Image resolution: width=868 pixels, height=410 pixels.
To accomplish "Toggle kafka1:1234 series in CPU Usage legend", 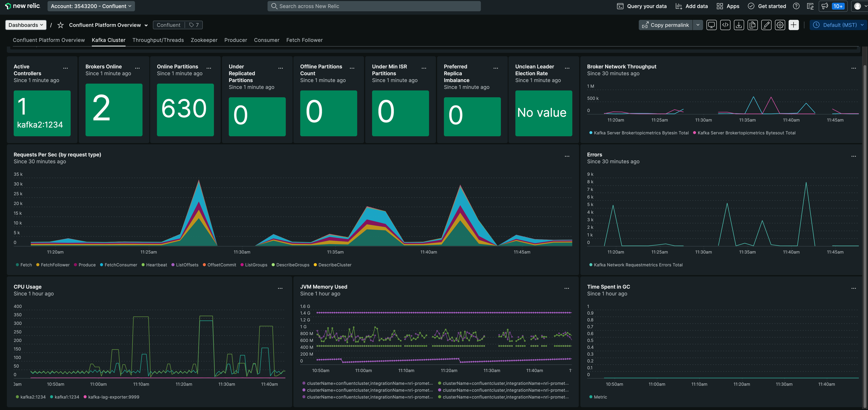I will pos(67,397).
